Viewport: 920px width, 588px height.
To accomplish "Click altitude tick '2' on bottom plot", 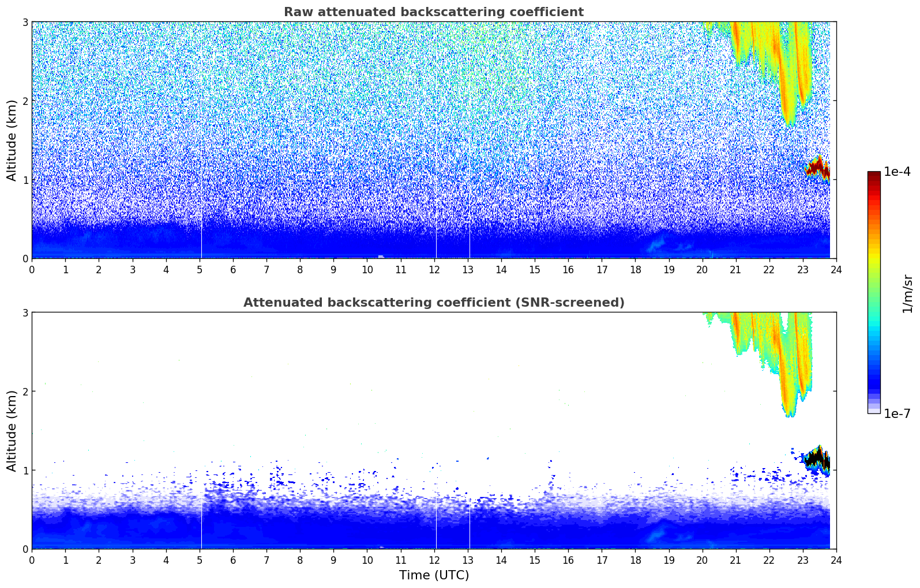I will [x=25, y=391].
